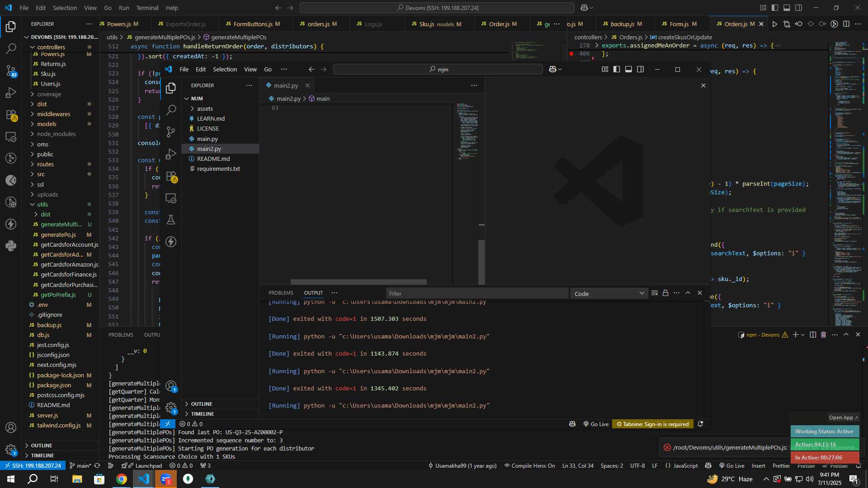Toggle Compile Hero: On in status bar
This screenshot has height=488, width=868.
tap(529, 466)
